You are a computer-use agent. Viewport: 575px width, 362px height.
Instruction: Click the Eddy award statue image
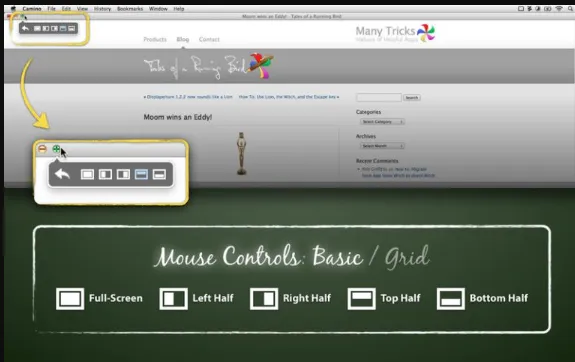point(241,153)
